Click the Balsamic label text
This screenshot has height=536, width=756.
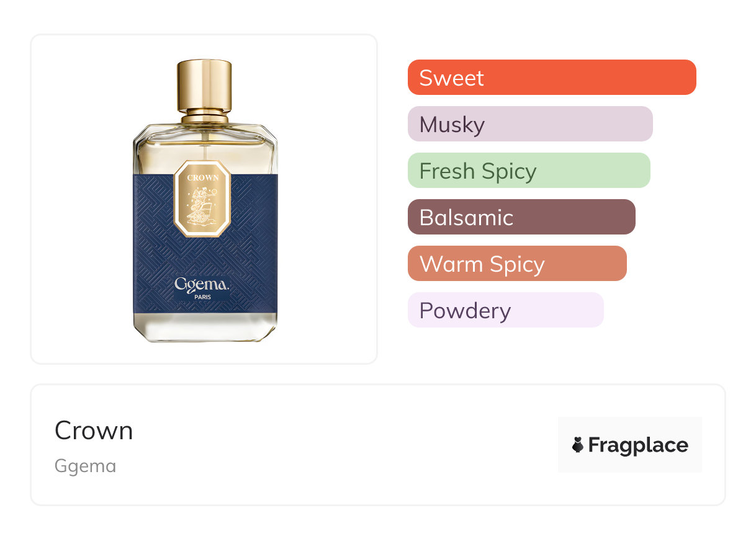coord(466,218)
